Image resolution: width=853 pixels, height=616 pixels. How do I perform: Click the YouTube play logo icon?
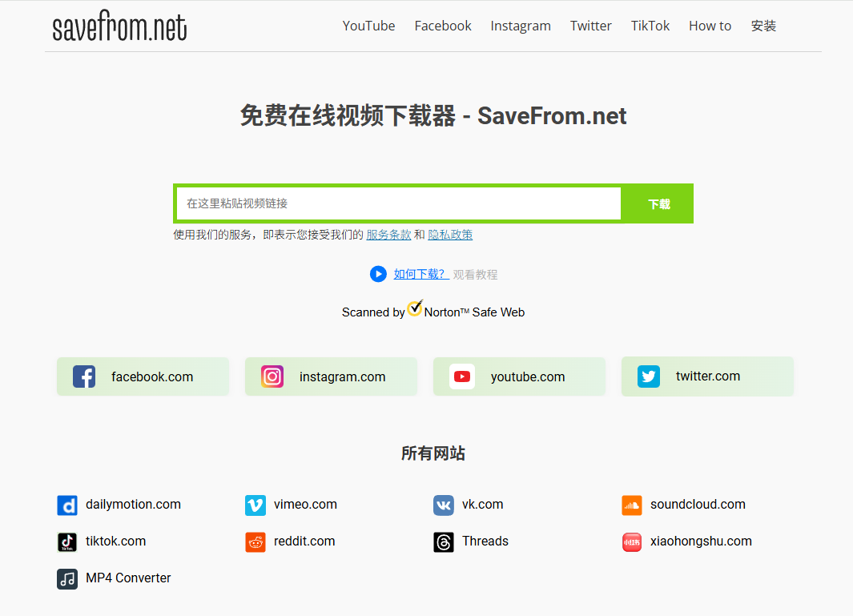462,376
